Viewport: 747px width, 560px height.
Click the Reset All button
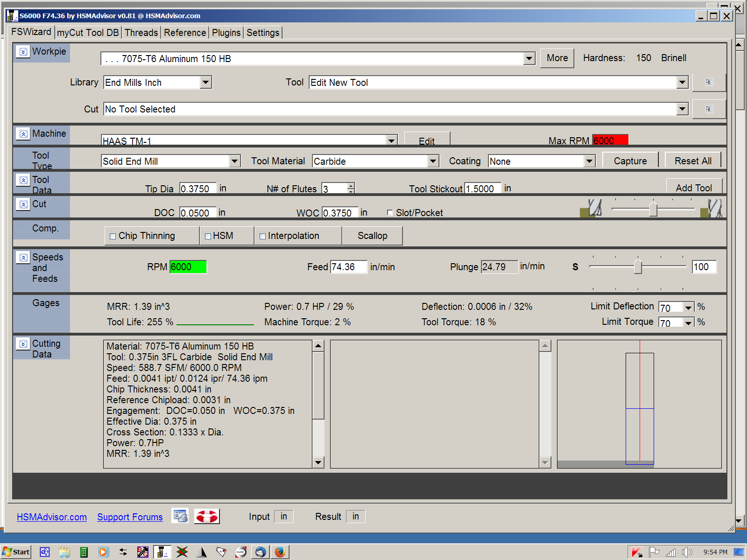tap(693, 161)
